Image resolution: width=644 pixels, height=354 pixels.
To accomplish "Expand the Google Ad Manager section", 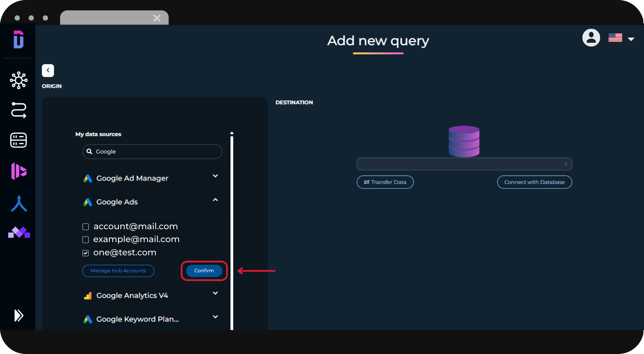I will click(x=215, y=176).
